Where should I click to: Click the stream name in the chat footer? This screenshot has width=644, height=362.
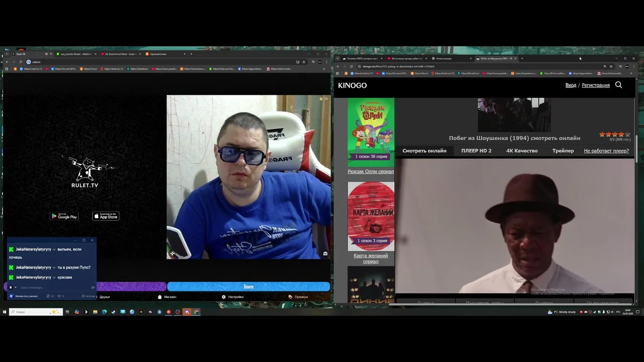point(26,296)
